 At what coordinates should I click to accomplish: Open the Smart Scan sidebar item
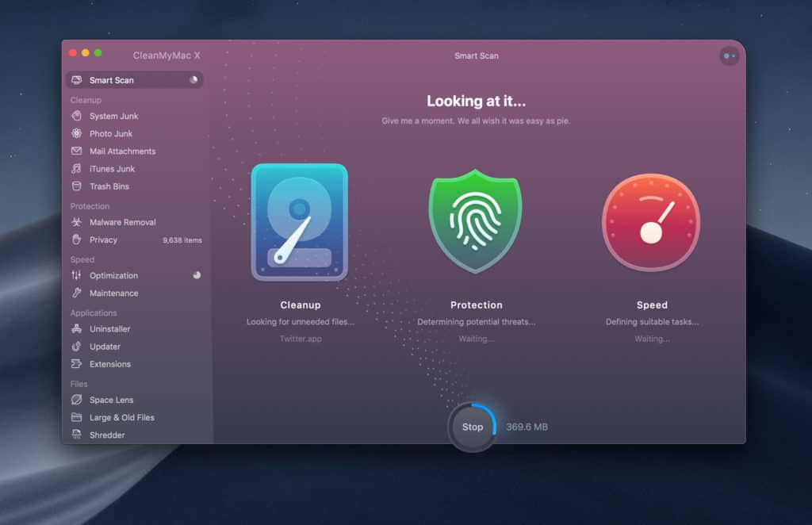pos(135,80)
